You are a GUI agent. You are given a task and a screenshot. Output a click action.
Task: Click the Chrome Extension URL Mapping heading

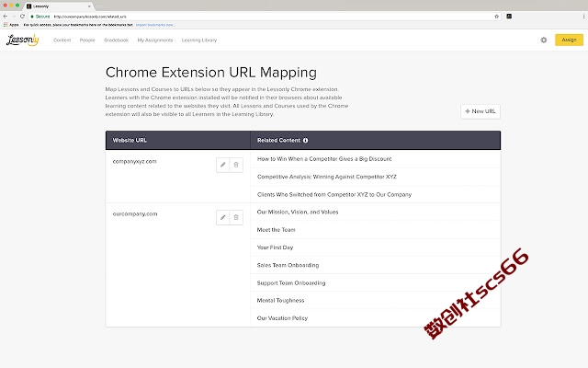tap(211, 73)
